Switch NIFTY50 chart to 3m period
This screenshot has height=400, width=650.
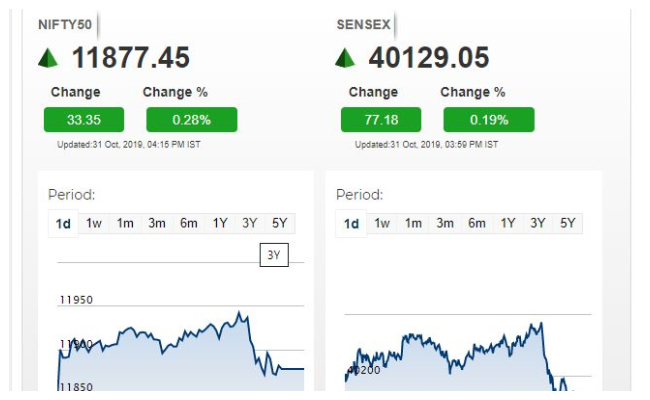(157, 223)
